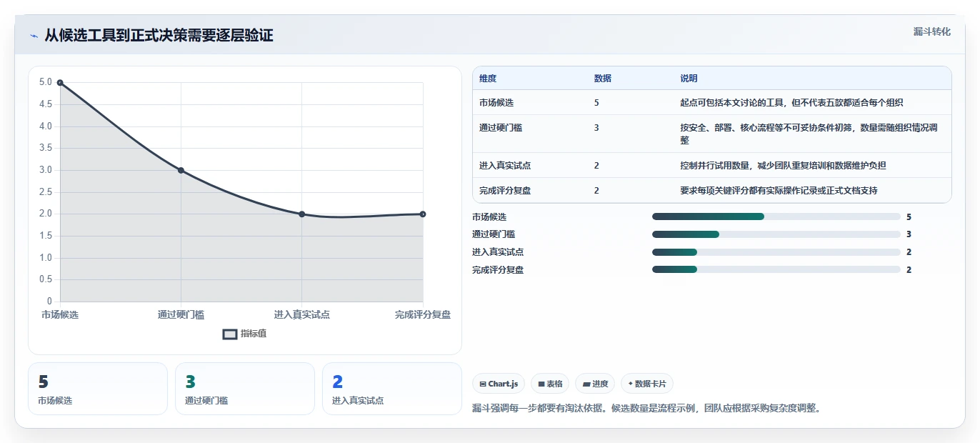Click the lightning icon beside the title
The width and height of the screenshot is (980, 443).
[34, 36]
